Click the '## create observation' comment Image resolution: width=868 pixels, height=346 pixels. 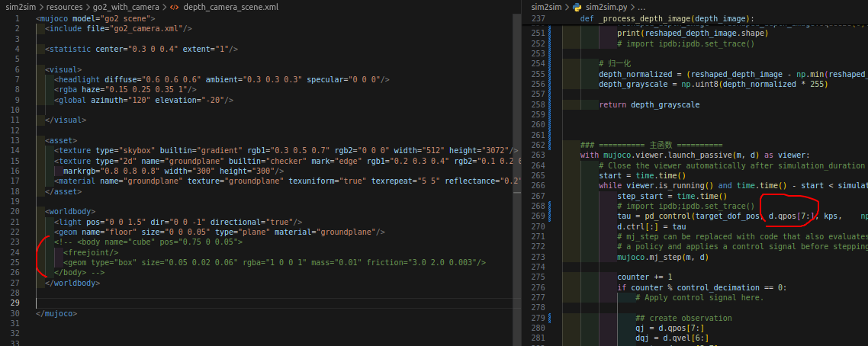(683, 318)
